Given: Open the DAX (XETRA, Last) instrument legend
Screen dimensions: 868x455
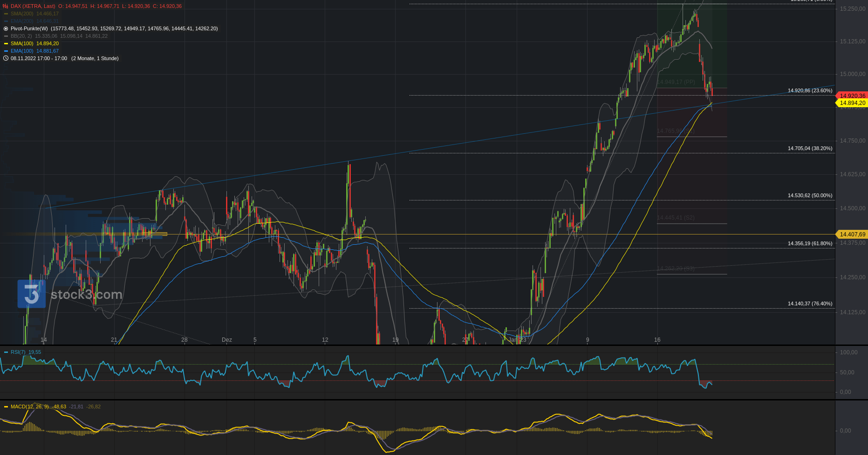Looking at the screenshot, I should coord(33,6).
